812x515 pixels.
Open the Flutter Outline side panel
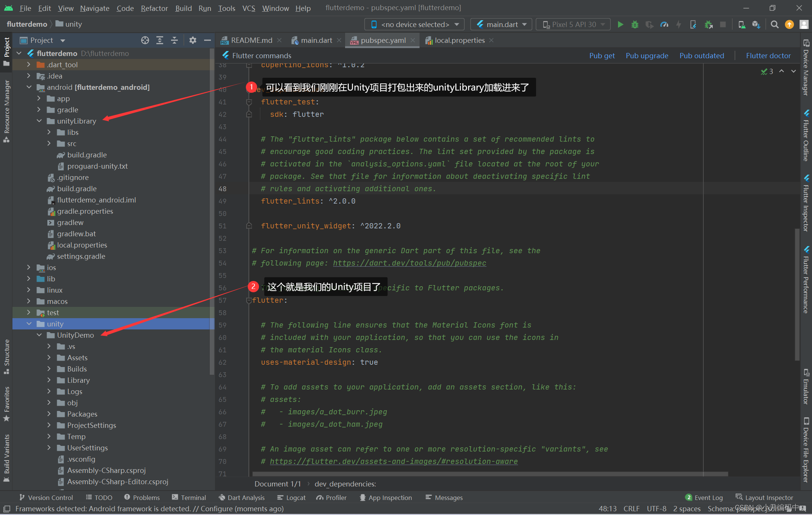[x=806, y=135]
